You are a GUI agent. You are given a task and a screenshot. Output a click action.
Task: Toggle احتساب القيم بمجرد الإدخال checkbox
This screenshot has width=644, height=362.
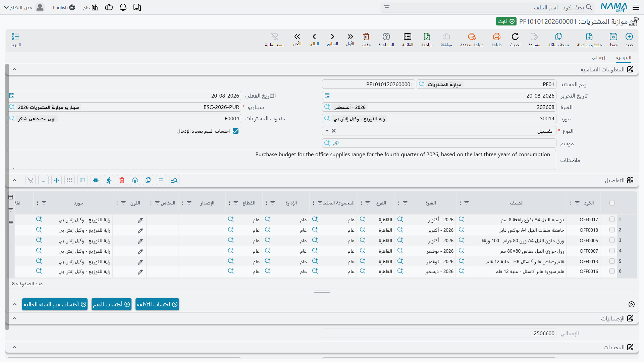236,131
